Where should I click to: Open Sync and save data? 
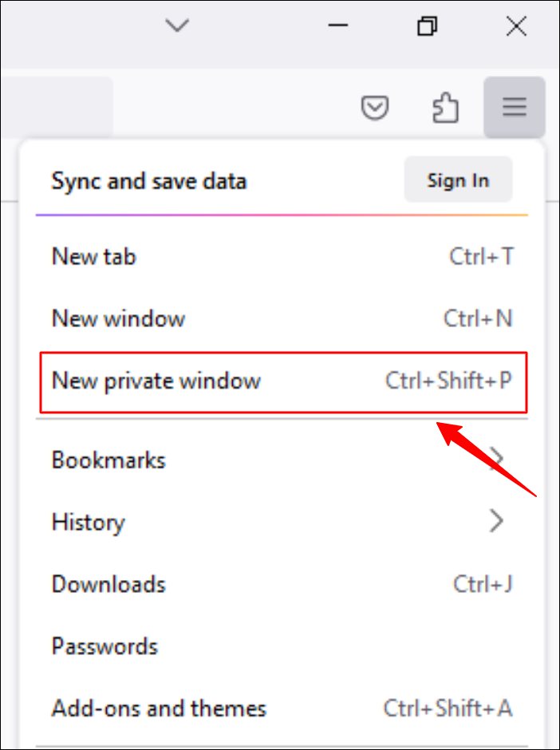coord(149,181)
